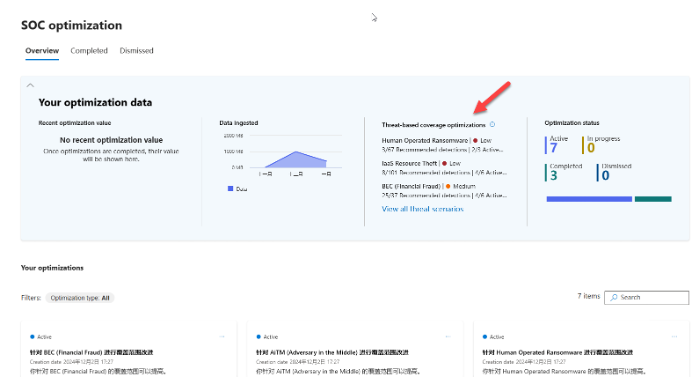The image size is (695, 380).
Task: Click the Active count 7
Action: pos(554,148)
